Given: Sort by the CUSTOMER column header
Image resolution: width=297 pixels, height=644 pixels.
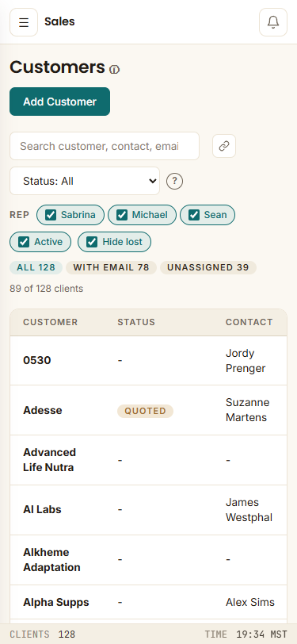Looking at the screenshot, I should [50, 322].
